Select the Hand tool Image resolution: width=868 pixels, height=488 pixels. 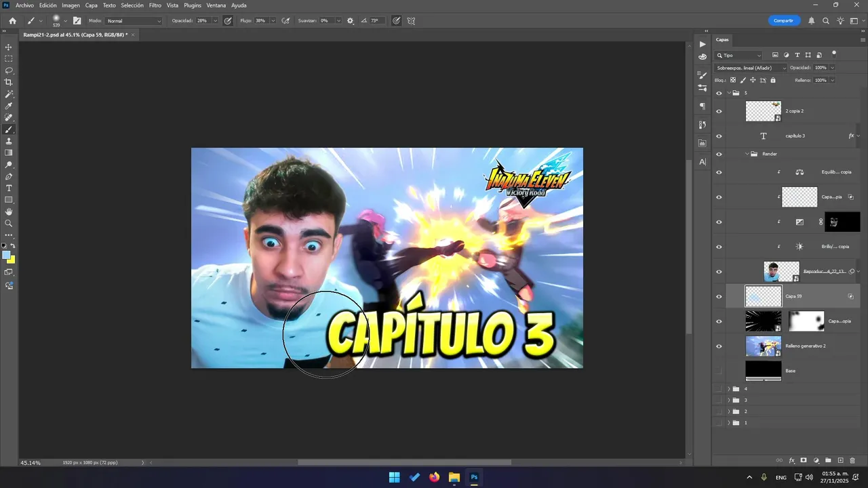(9, 211)
